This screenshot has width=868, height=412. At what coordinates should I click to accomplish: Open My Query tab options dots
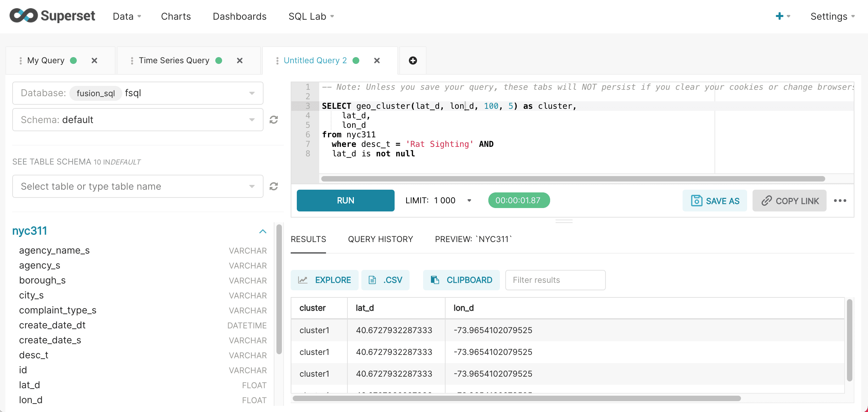[21, 61]
